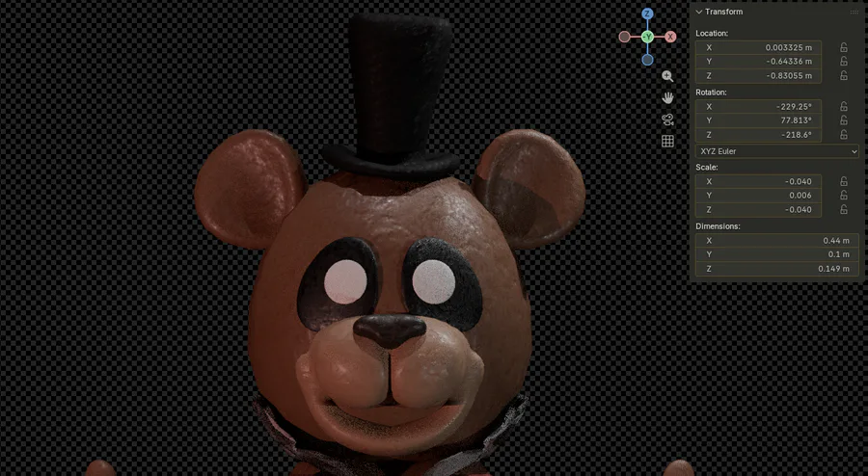The width and height of the screenshot is (868, 476).
Task: Lock the Location Z value
Action: click(844, 76)
